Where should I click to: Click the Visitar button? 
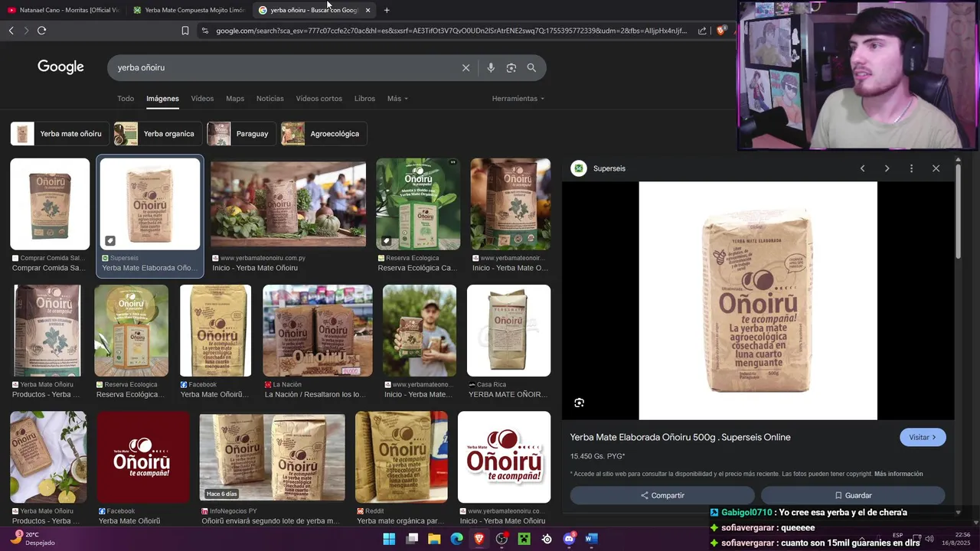923,437
